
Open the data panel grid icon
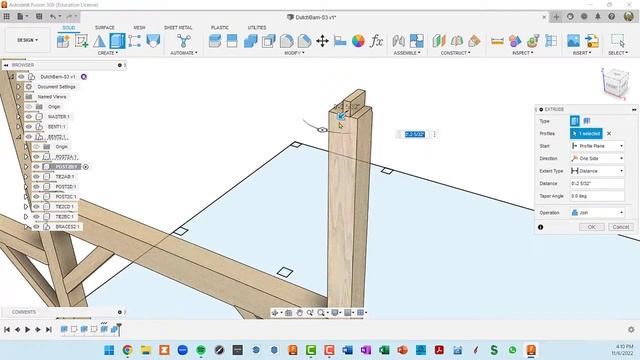(7, 17)
